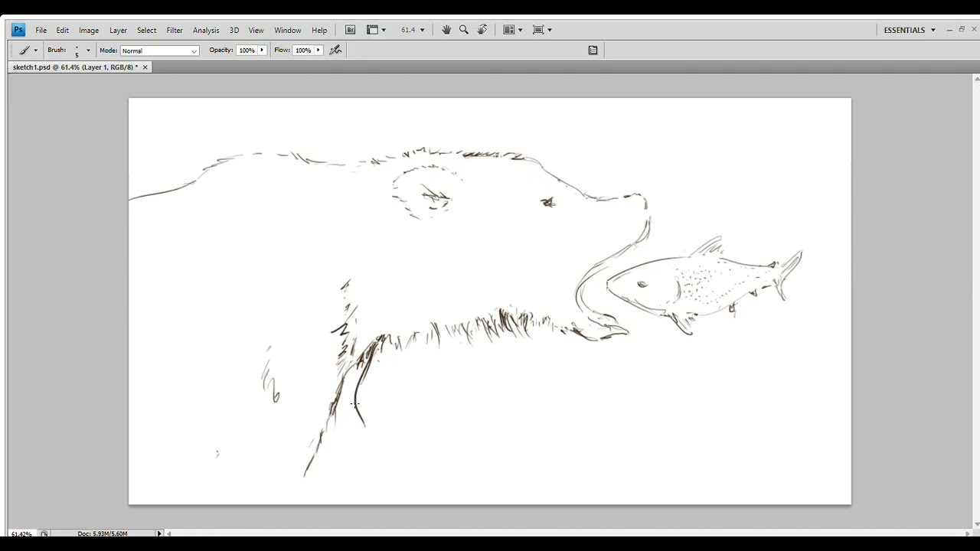Toggle the airbrush capability icon
Screen dimensions: 980x551
[335, 51]
